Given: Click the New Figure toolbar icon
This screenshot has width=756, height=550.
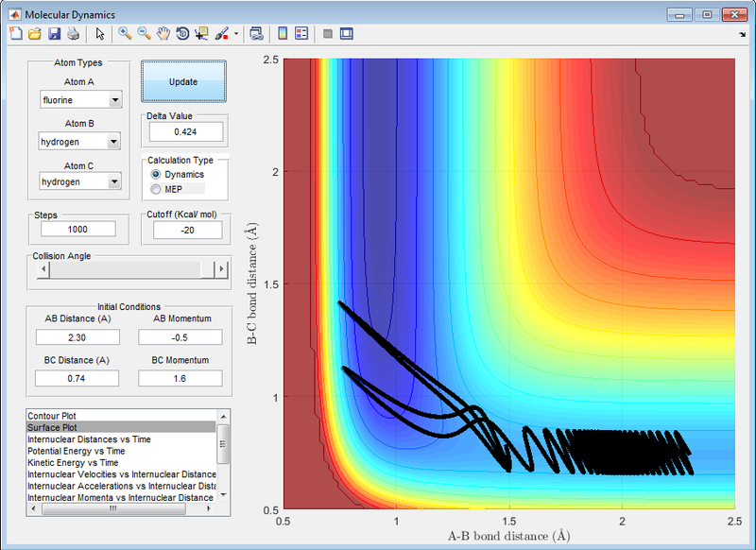Looking at the screenshot, I should click(x=15, y=34).
